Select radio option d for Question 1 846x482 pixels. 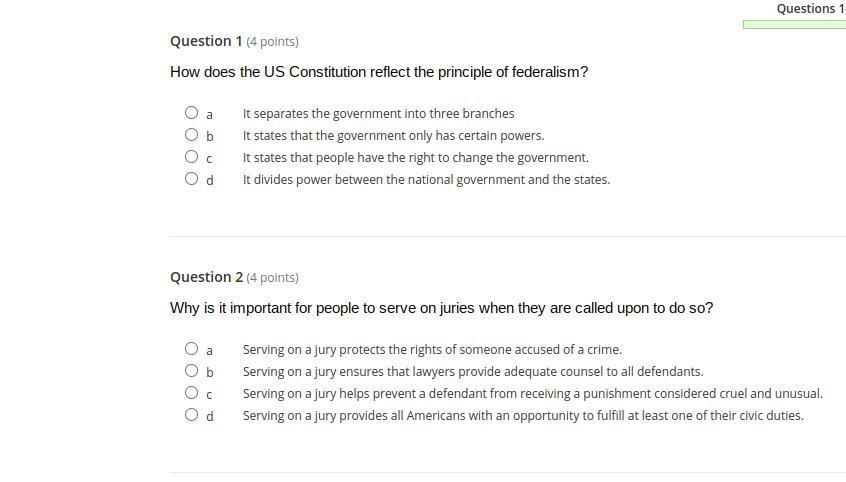pyautogui.click(x=192, y=179)
